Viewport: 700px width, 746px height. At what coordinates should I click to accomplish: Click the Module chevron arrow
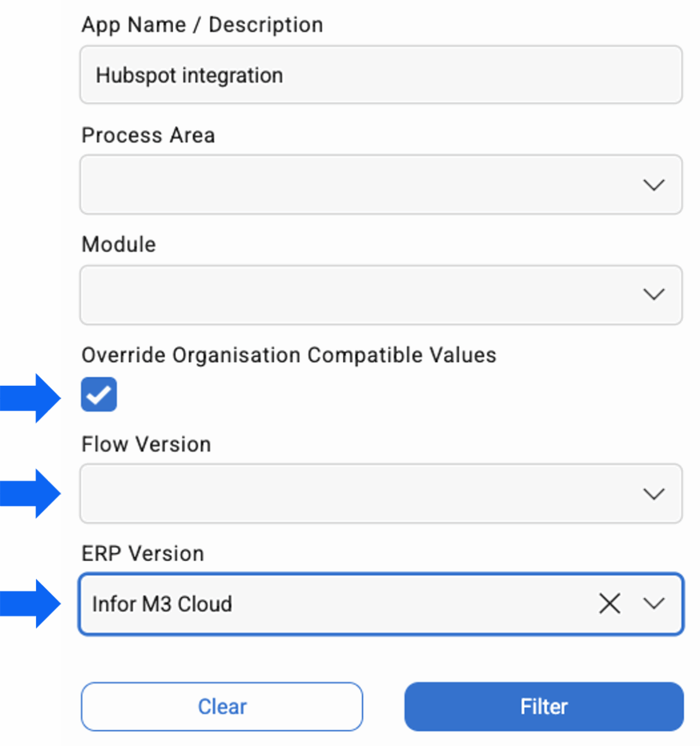click(653, 294)
